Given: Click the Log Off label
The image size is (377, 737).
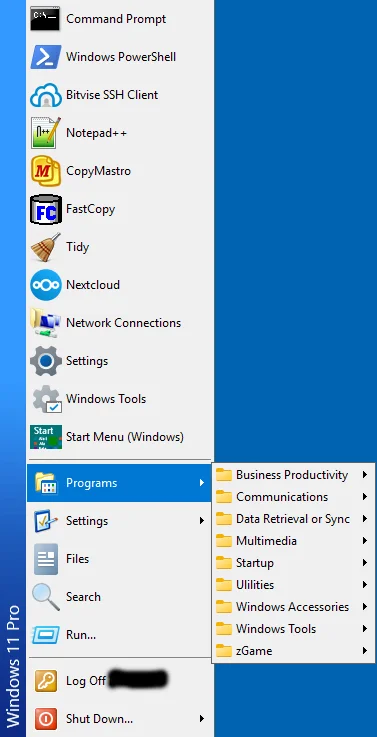Looking at the screenshot, I should [x=86, y=681].
